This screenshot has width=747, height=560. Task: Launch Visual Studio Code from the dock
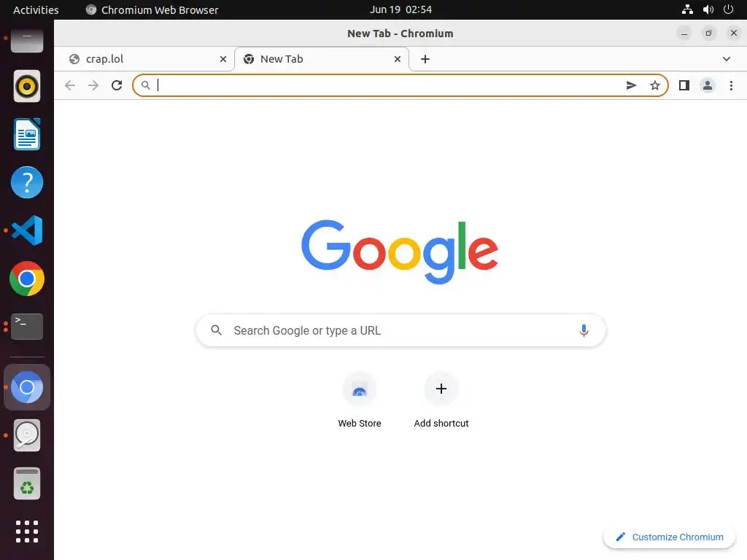pos(27,230)
